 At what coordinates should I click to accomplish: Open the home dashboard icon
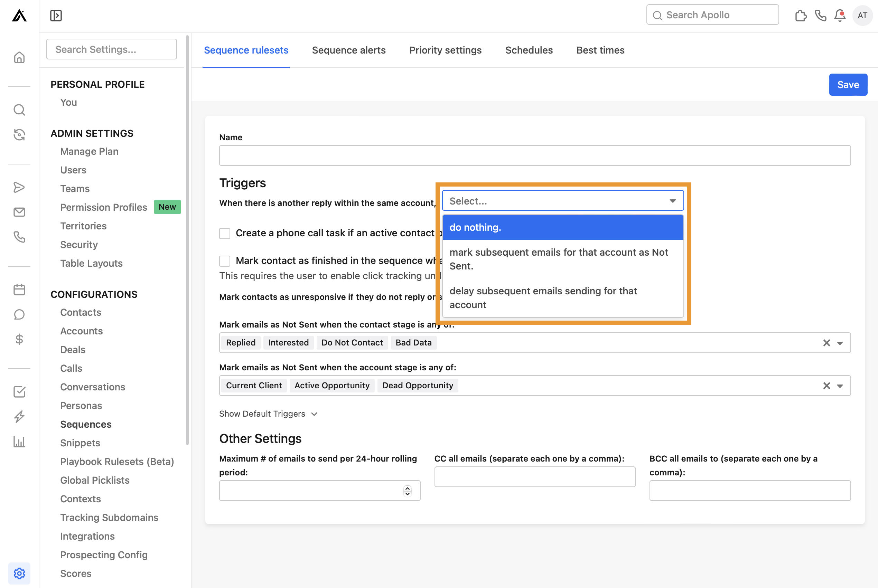[x=19, y=58]
